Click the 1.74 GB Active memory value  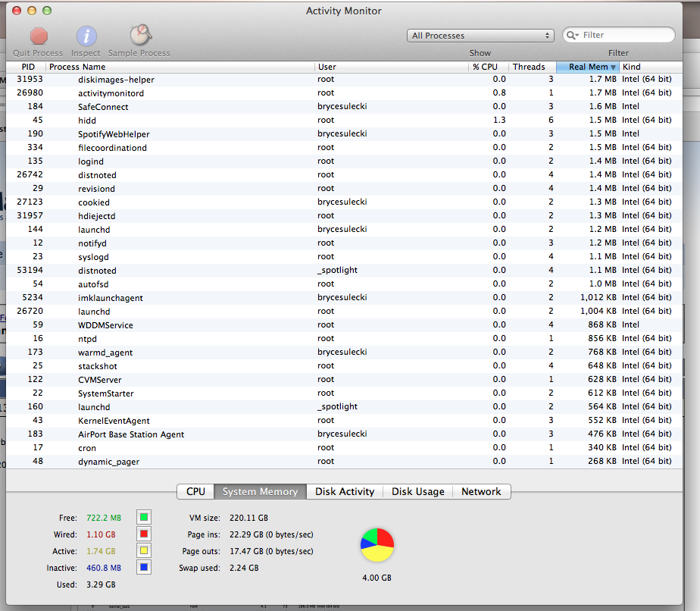(x=101, y=552)
